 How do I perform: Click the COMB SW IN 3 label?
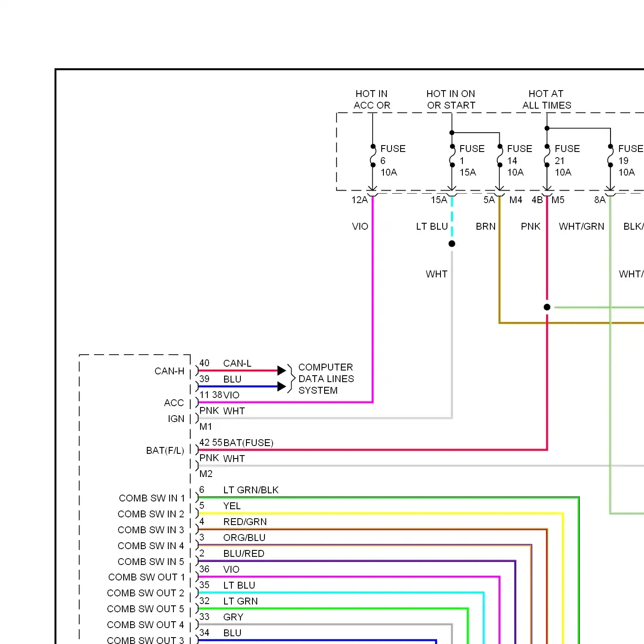(x=151, y=530)
